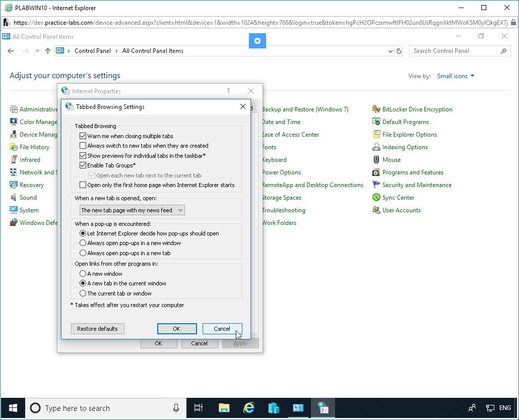519x420 pixels.
Task: Click the Internet Explorer URL address field
Action: (x=260, y=23)
